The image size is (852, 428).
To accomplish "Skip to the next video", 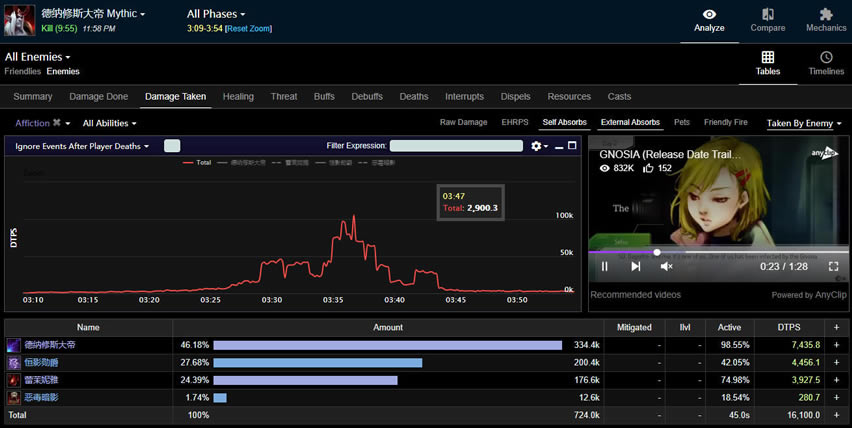I will tap(636, 266).
